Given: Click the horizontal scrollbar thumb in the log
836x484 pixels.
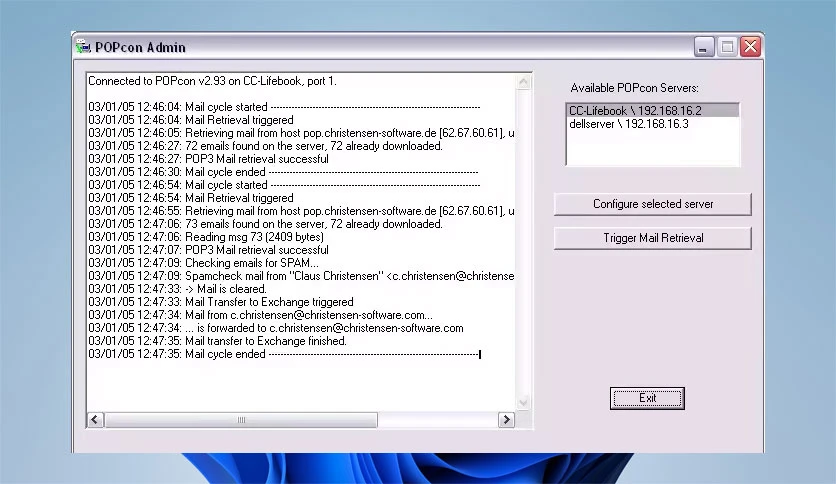Looking at the screenshot, I should click(241, 420).
